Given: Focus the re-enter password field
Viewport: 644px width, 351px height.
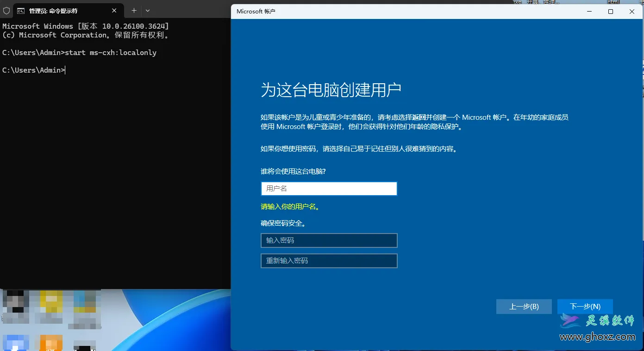Looking at the screenshot, I should (x=329, y=261).
